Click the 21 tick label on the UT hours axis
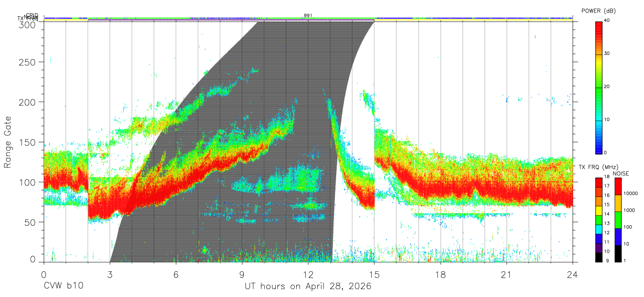 point(506,274)
